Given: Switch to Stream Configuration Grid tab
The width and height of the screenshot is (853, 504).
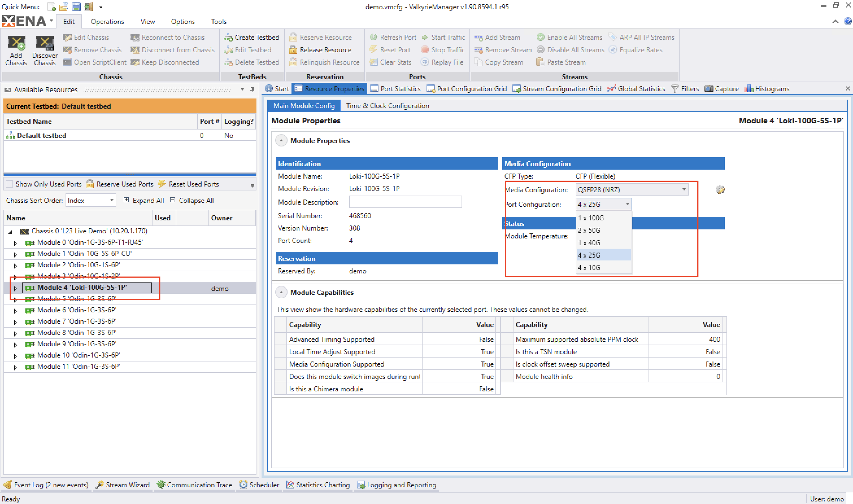Looking at the screenshot, I should pyautogui.click(x=557, y=89).
